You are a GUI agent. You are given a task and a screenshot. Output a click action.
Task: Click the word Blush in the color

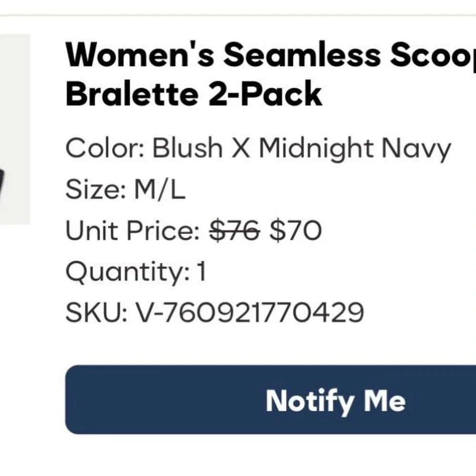[x=187, y=149]
